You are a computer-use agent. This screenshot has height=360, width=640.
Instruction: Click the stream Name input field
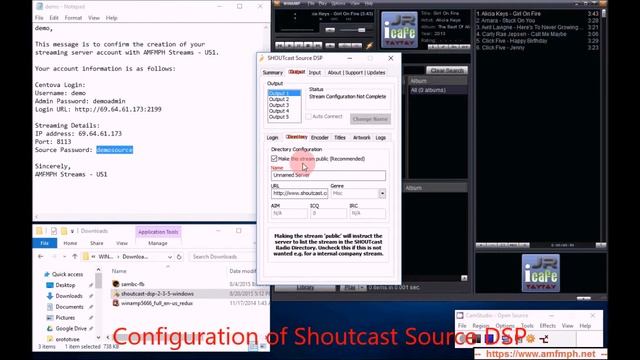tap(328, 175)
